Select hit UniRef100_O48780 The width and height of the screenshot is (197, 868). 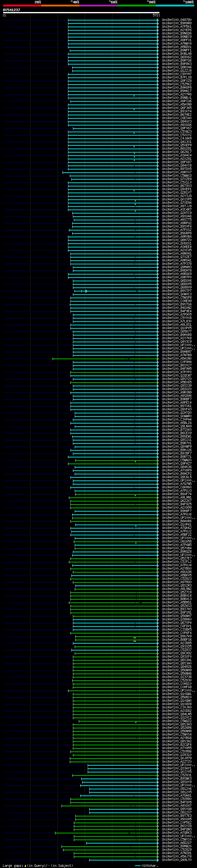click(x=177, y=20)
